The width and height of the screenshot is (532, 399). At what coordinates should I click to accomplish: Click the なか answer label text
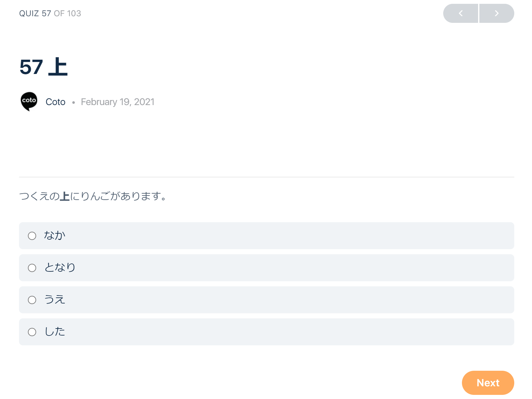click(55, 236)
